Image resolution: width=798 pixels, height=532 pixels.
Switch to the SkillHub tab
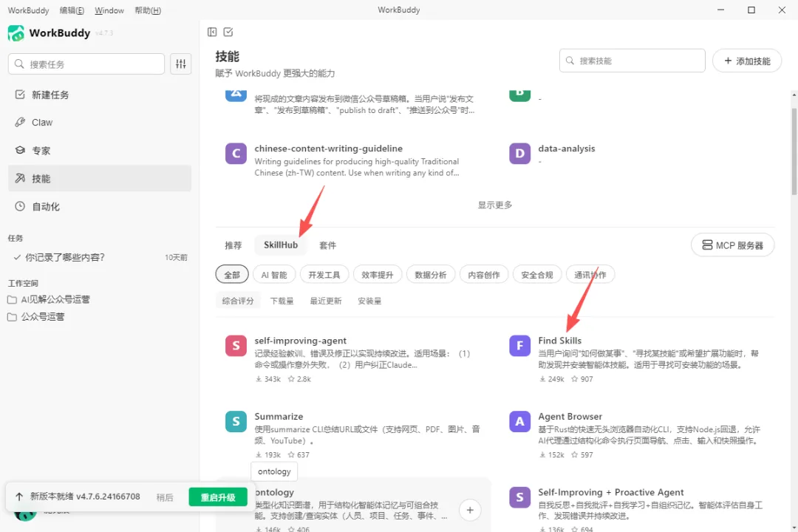pyautogui.click(x=281, y=245)
